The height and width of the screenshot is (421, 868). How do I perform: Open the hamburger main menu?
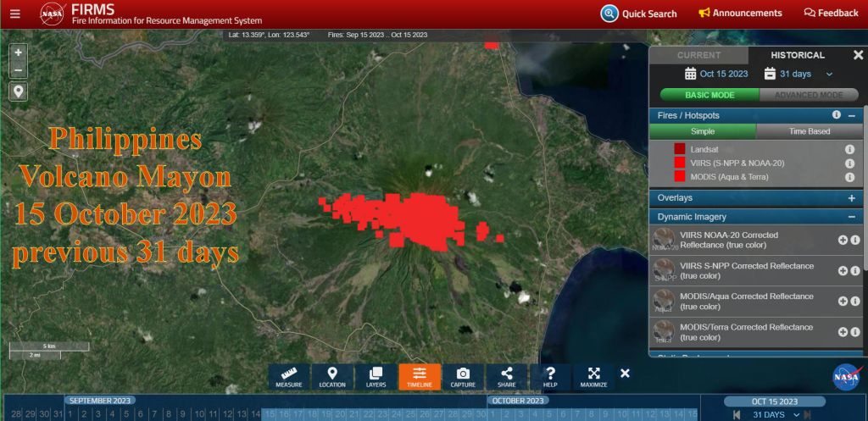coord(15,14)
